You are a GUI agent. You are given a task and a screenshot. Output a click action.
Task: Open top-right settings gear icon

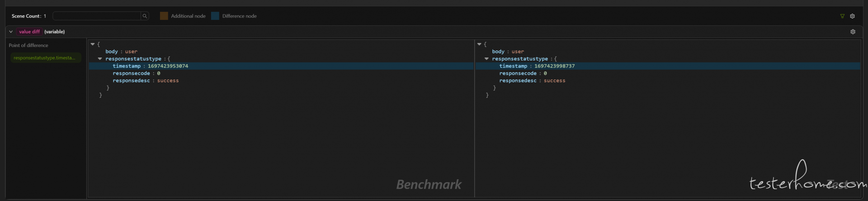point(852,16)
